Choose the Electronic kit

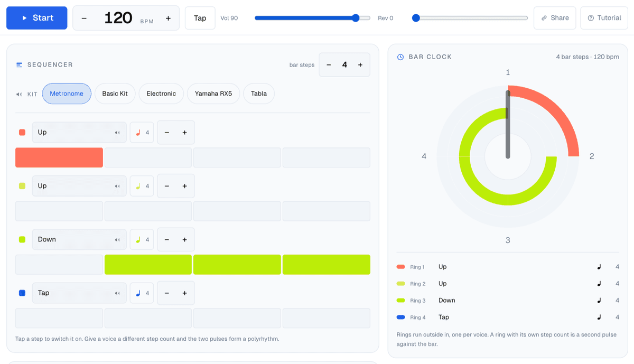(161, 94)
